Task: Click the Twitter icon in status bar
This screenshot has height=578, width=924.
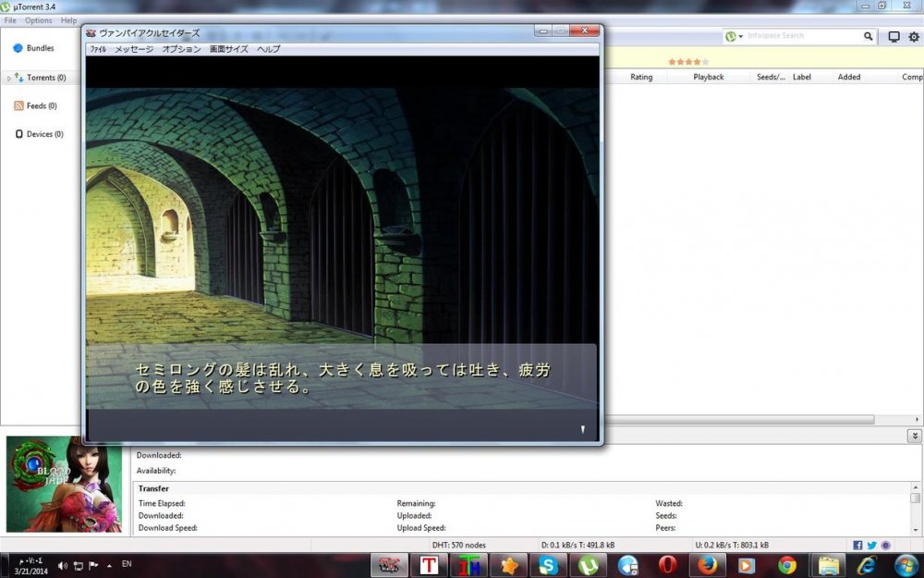Action: click(871, 546)
